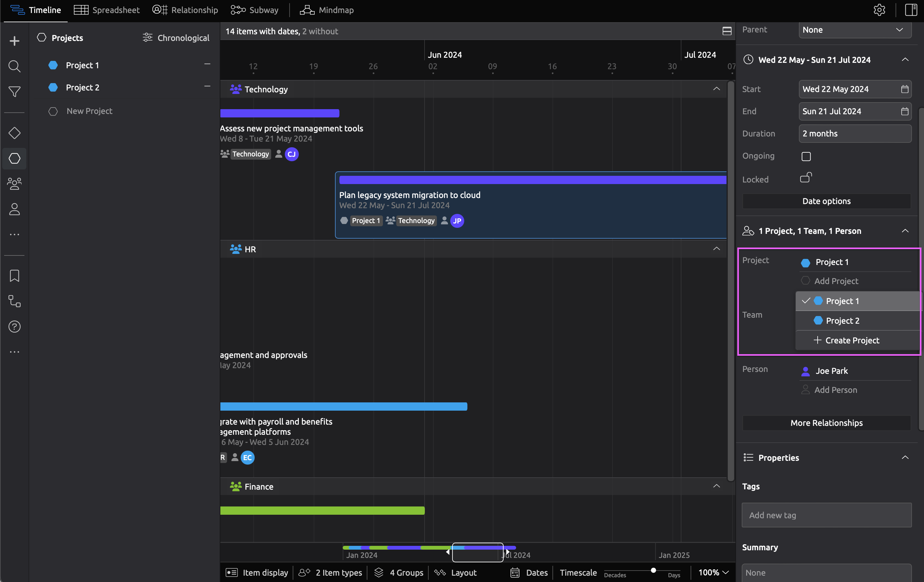
Task: Toggle the Ongoing checkbox
Action: (806, 156)
